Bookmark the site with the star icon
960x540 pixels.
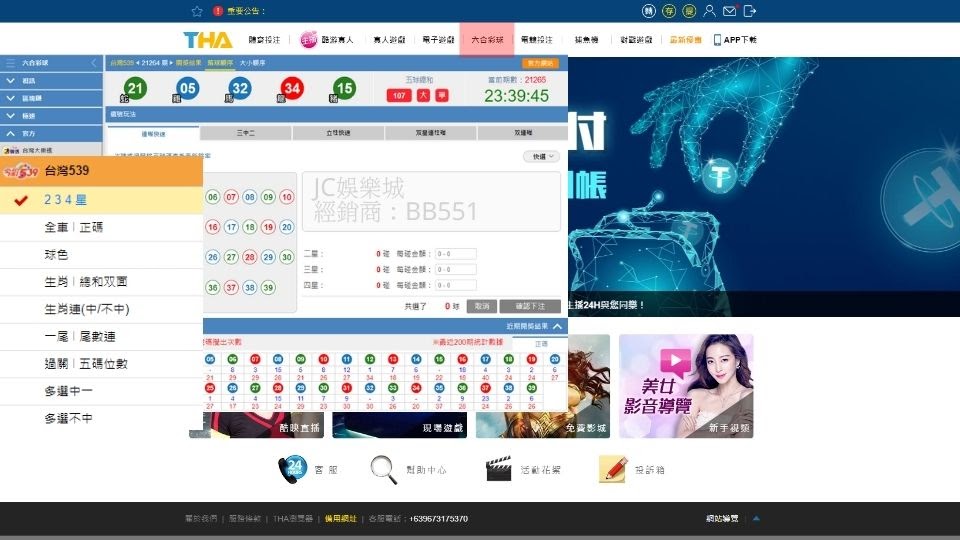(198, 11)
